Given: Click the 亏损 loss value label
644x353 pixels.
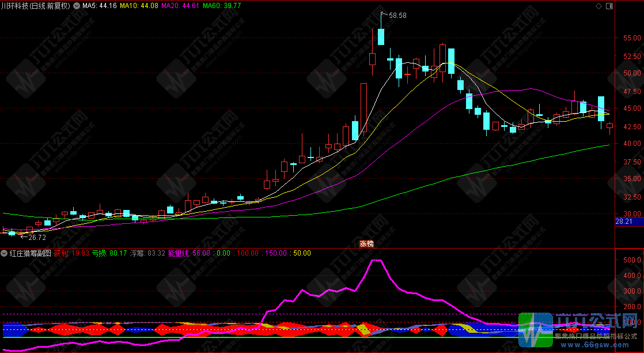Looking at the screenshot, I should click(x=109, y=253).
